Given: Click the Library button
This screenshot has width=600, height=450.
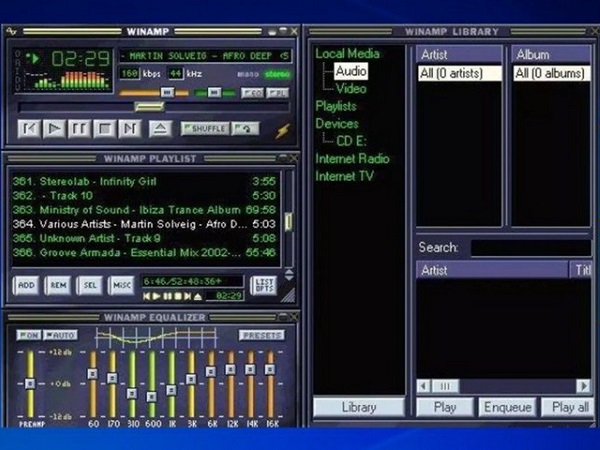Looking at the screenshot, I should [359, 408].
